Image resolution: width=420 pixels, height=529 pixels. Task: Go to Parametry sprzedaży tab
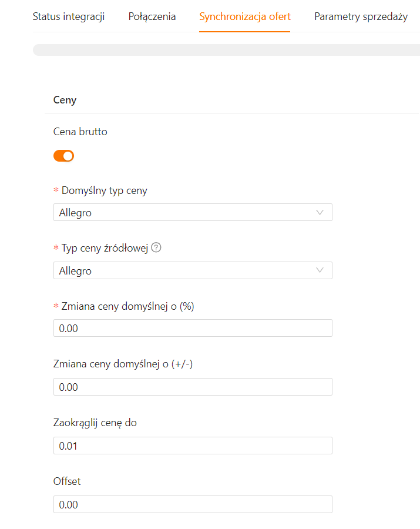361,16
